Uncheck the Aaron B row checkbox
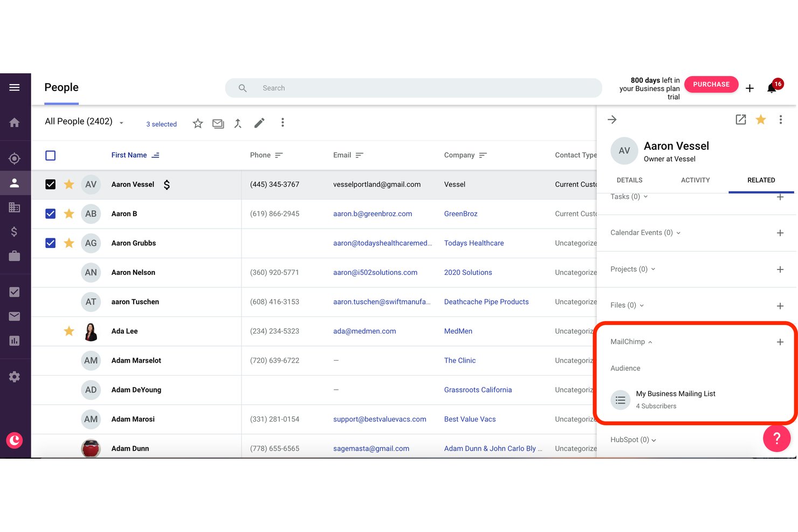798x532 pixels. [x=51, y=213]
